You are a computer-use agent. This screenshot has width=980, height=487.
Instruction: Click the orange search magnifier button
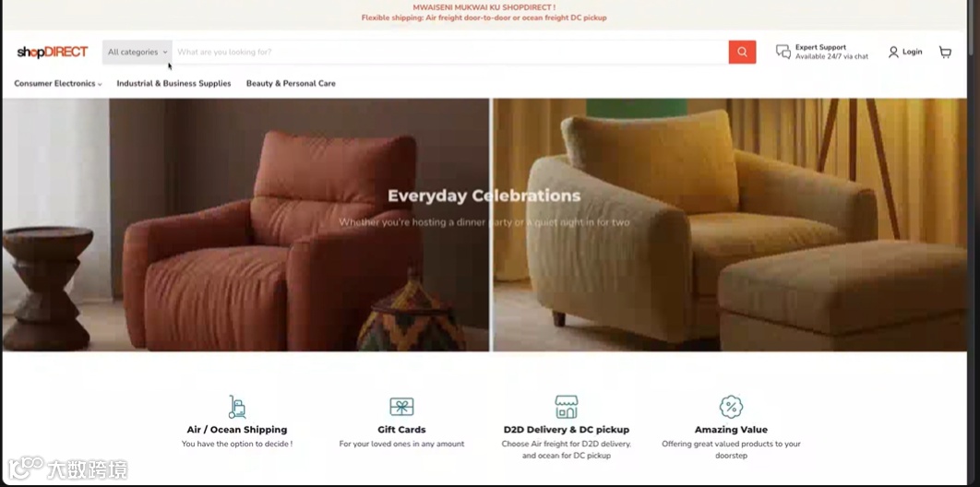click(742, 52)
